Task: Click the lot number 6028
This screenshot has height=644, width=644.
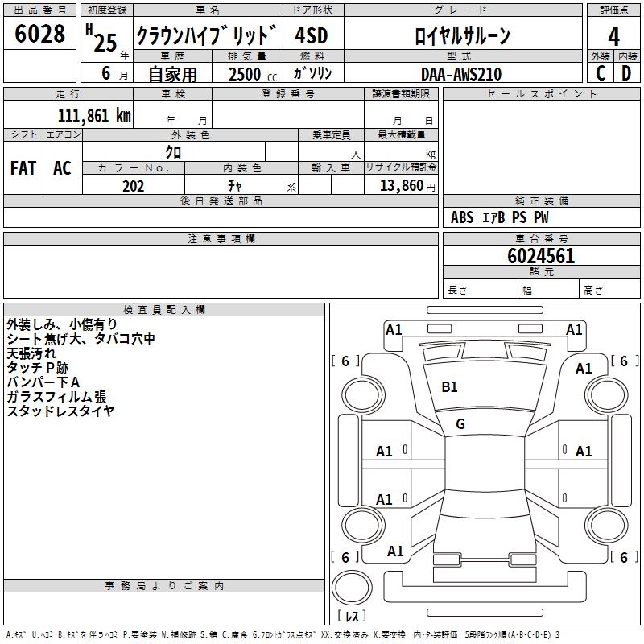Action: click(x=39, y=34)
